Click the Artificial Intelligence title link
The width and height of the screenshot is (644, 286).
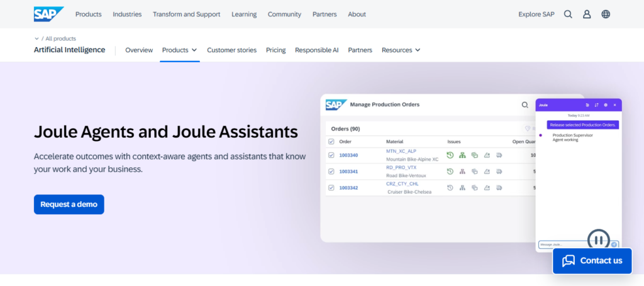click(69, 50)
